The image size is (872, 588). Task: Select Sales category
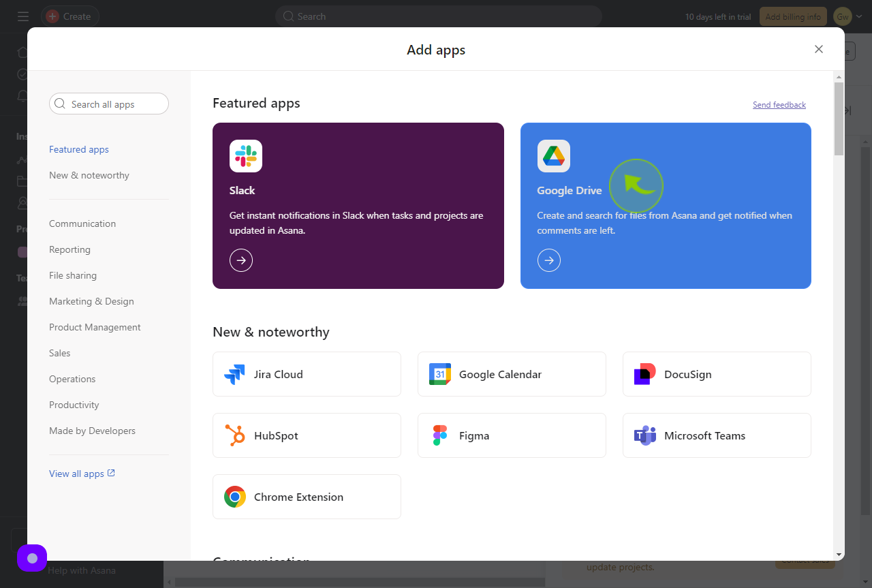60,353
